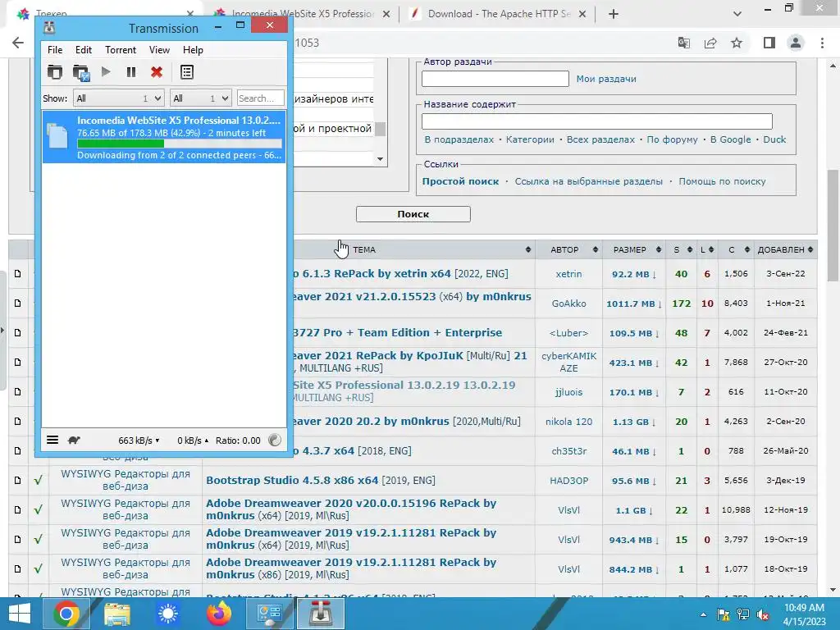Screen dimensions: 840x630
Task: Click the translate page icon in address bar
Action: tap(683, 43)
